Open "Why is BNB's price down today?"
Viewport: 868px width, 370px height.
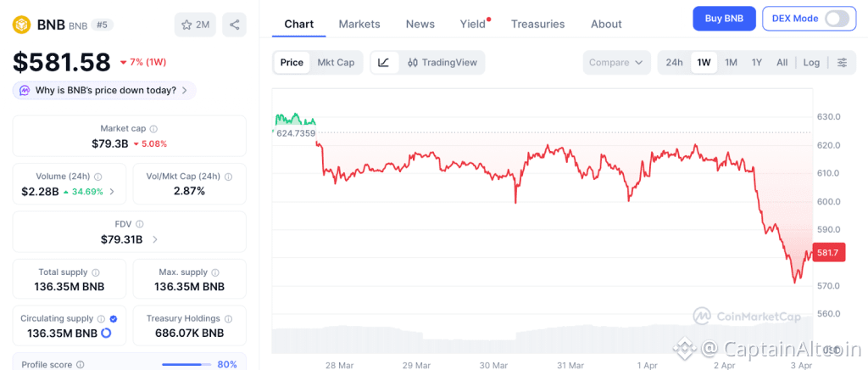tap(104, 90)
